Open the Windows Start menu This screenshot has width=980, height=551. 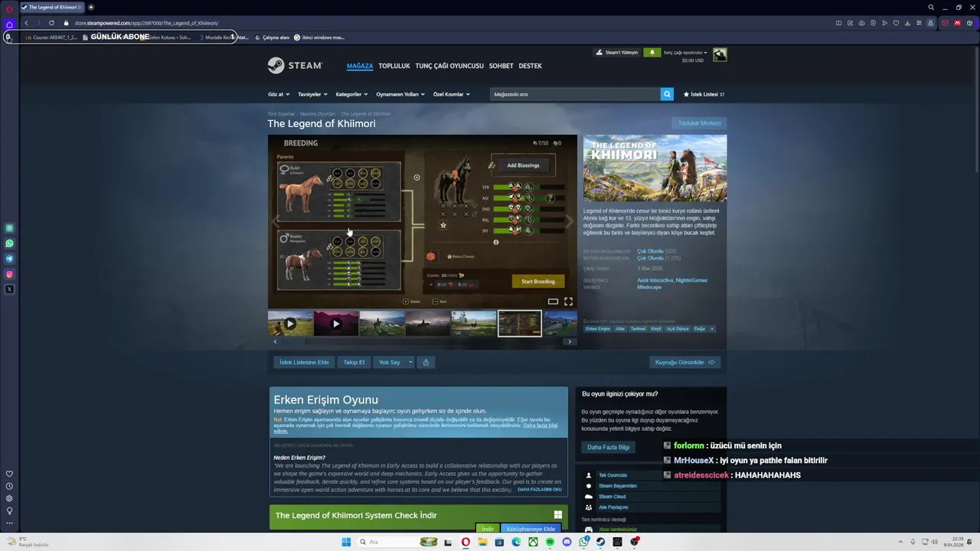[x=346, y=542]
